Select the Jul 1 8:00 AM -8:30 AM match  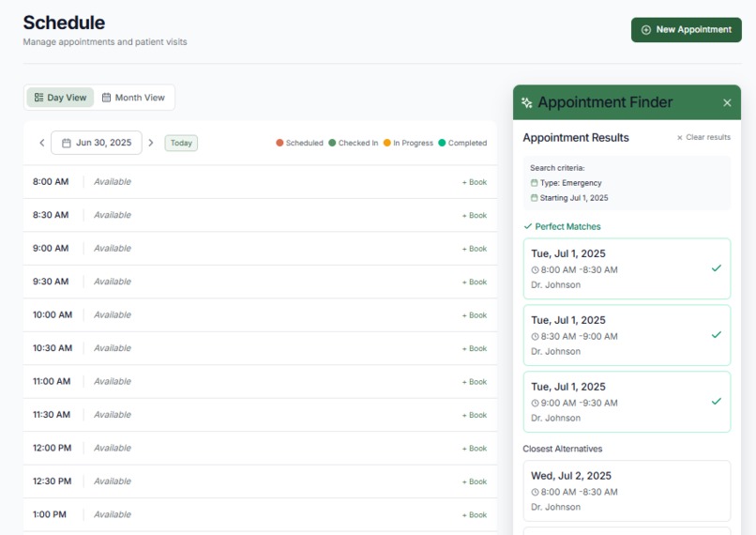point(627,268)
